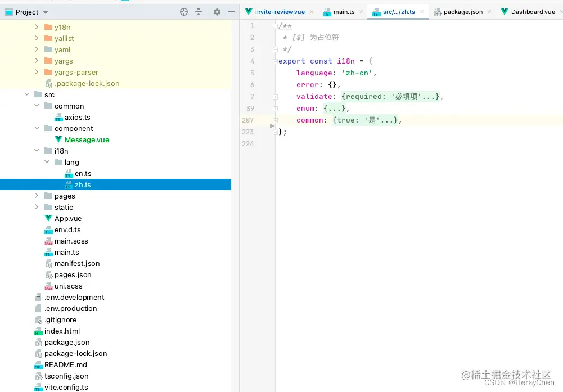
Task: Expand the yaml folder
Action: pos(37,49)
